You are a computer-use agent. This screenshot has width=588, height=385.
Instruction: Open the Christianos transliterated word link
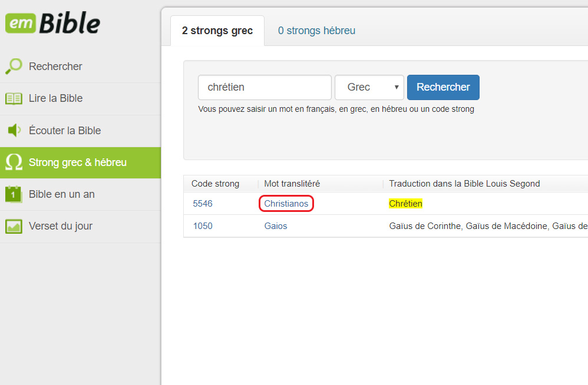286,204
